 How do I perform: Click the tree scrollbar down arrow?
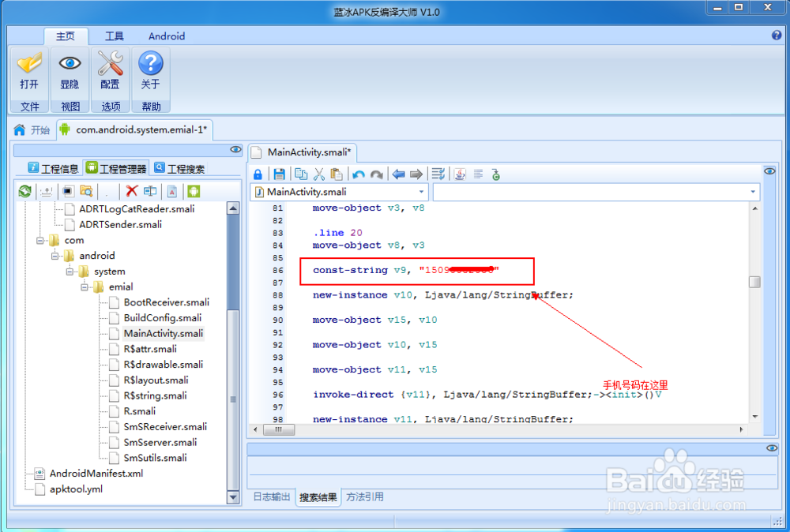pos(233,497)
